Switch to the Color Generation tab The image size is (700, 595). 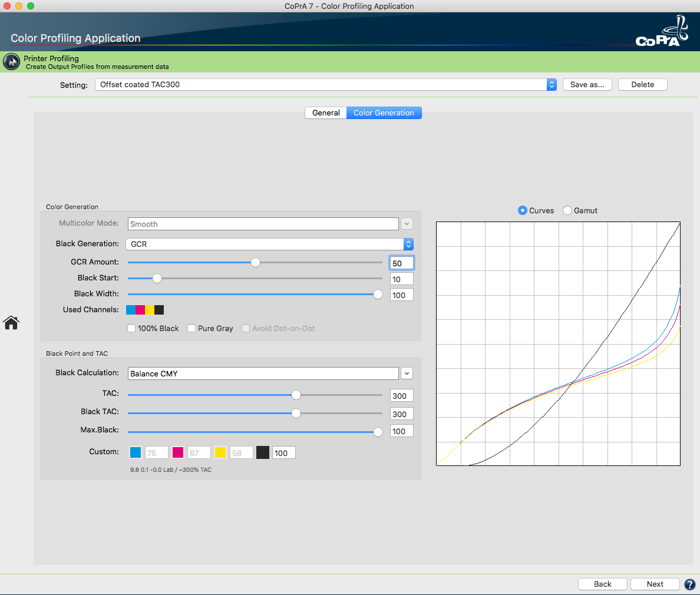point(384,113)
